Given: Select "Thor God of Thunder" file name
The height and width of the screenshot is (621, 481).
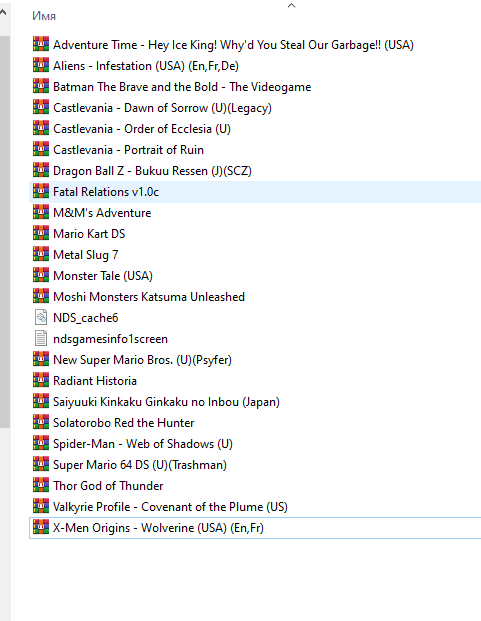Looking at the screenshot, I should coord(108,486).
